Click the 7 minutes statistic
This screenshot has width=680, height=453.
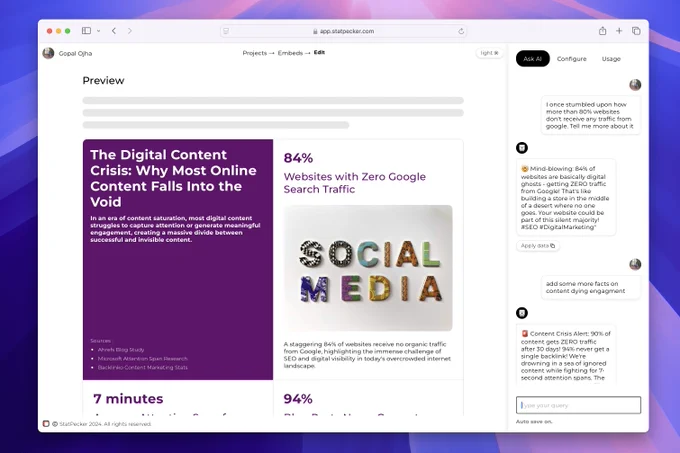click(x=128, y=399)
